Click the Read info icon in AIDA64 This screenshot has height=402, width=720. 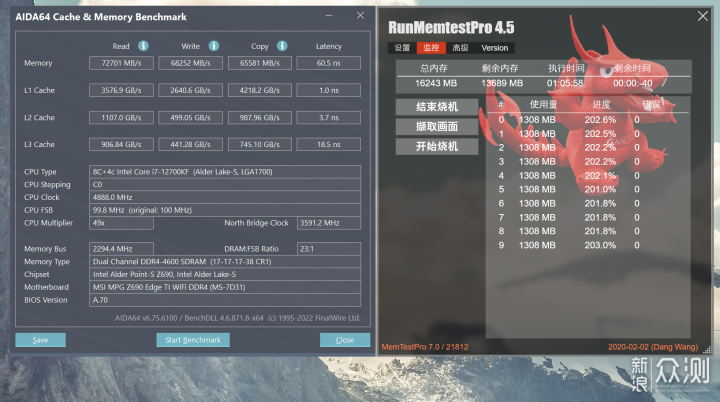[x=143, y=46]
